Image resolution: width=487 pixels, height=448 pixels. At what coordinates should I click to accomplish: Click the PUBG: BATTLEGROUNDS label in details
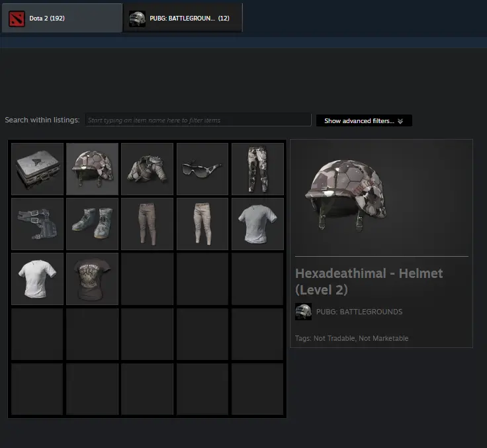(x=359, y=312)
